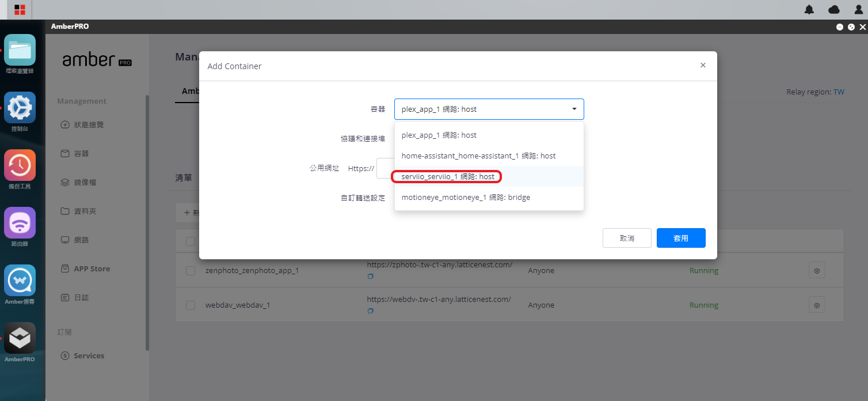Click the red grid start menu icon
The image size is (868, 401).
(20, 9)
